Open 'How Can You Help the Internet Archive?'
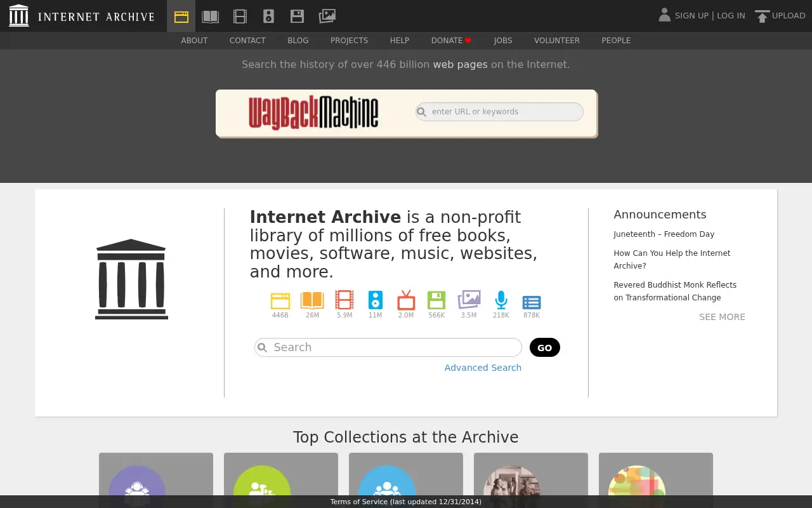This screenshot has width=812, height=508. (672, 260)
